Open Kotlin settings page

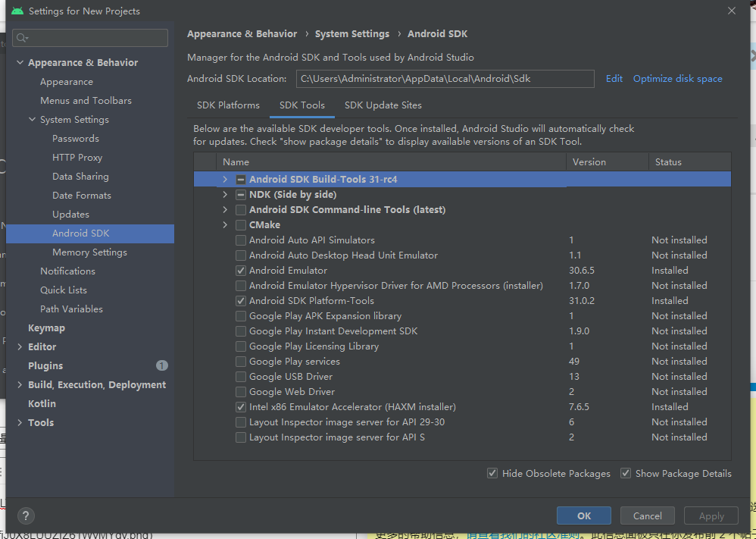click(42, 404)
